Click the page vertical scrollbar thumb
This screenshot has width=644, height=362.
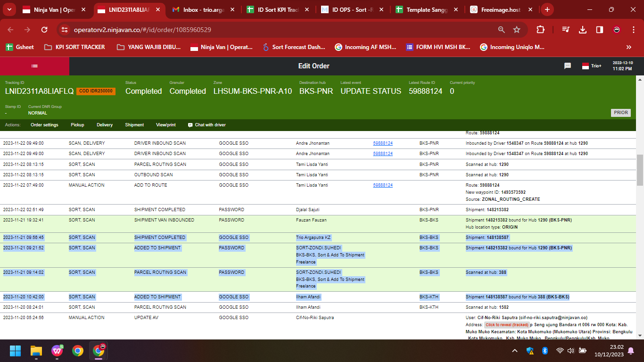(x=640, y=171)
